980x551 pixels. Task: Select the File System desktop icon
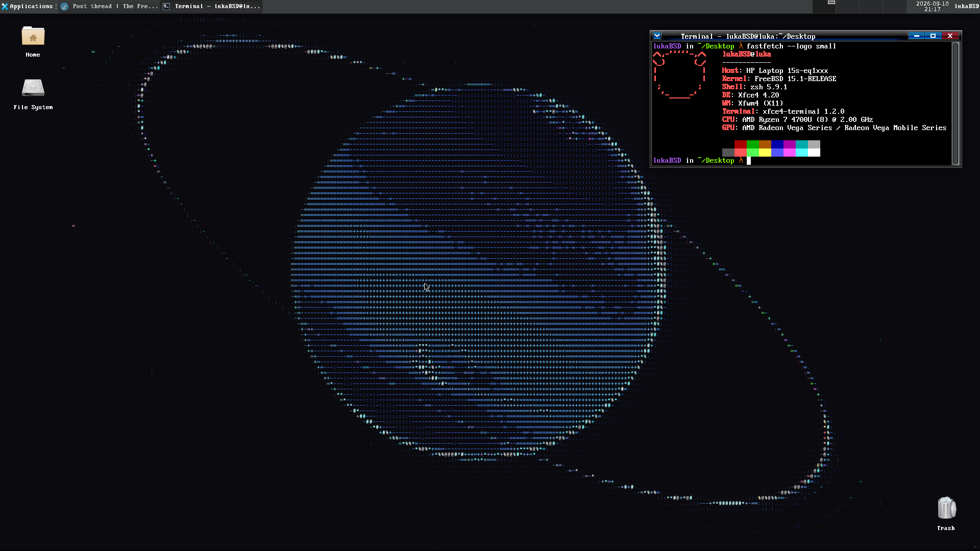click(x=33, y=94)
